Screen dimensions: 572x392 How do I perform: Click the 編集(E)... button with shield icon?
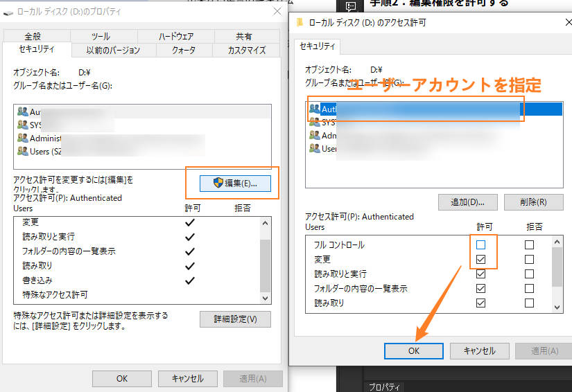click(x=235, y=184)
